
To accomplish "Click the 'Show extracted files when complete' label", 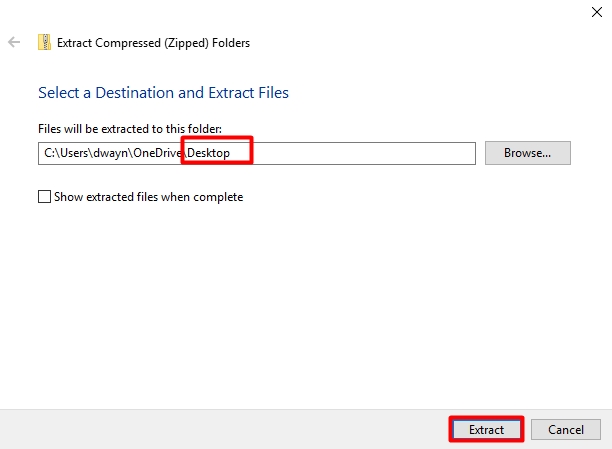I will pos(148,197).
